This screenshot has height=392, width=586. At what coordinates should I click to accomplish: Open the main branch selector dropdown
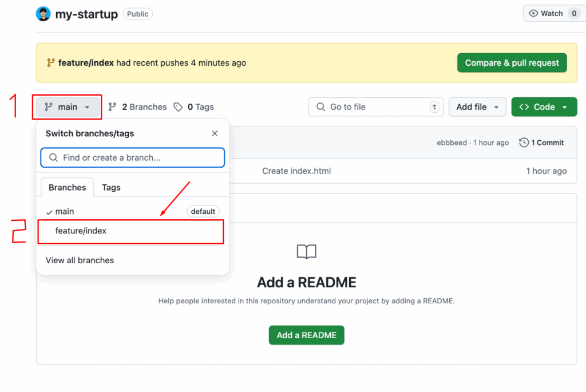pyautogui.click(x=67, y=107)
